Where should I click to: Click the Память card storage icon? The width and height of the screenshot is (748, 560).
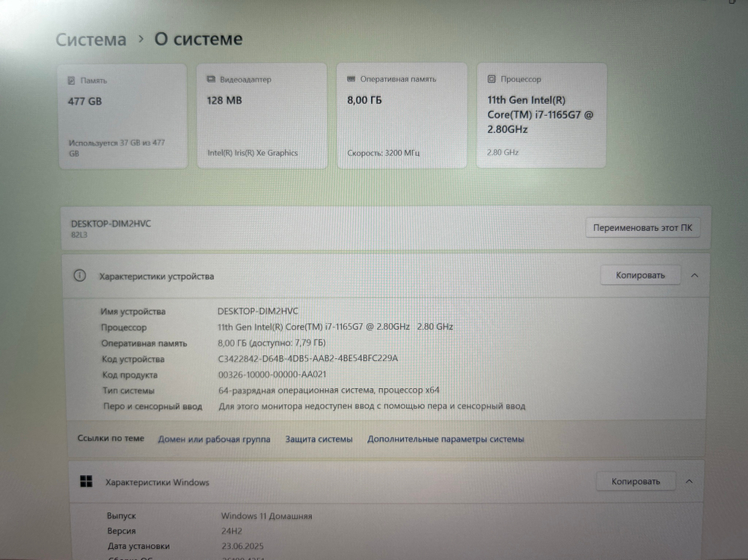point(71,79)
